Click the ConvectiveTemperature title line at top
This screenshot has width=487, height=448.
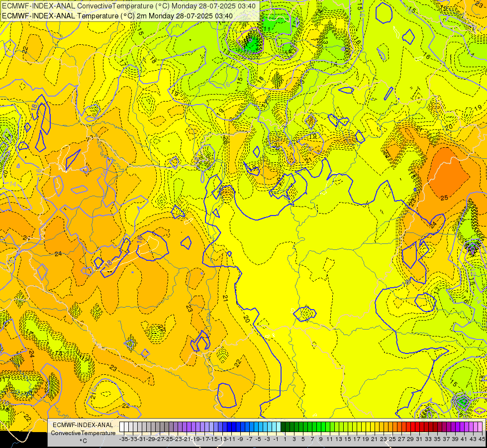click(129, 6)
